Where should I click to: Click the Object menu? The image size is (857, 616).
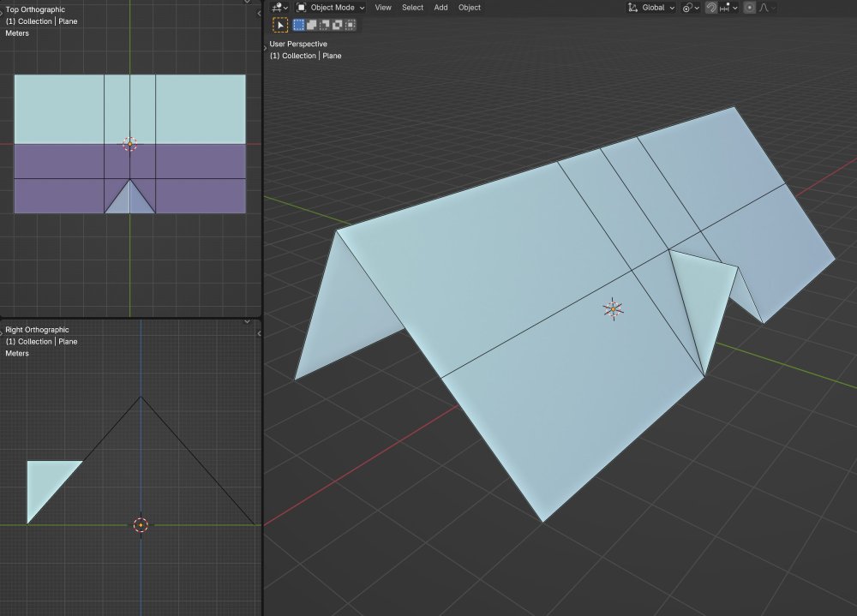click(x=470, y=8)
